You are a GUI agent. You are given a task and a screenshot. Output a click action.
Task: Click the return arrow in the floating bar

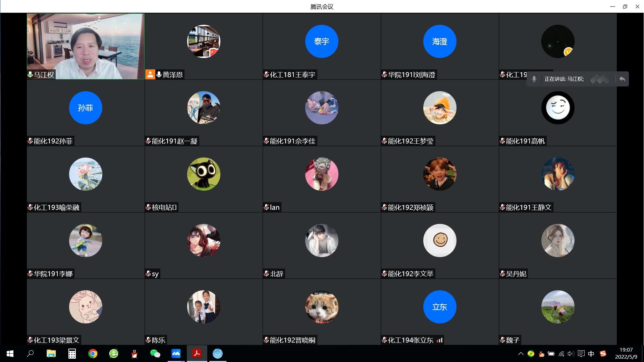click(622, 79)
